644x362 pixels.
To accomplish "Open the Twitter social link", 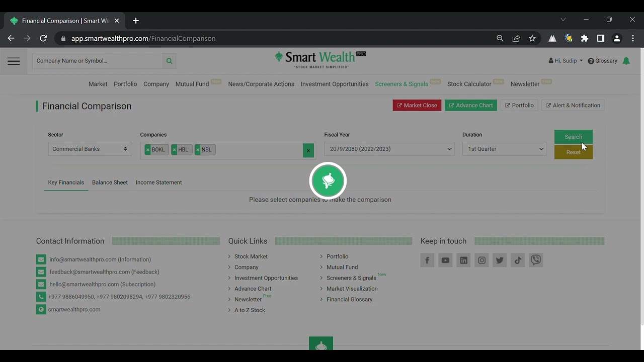I will click(500, 260).
